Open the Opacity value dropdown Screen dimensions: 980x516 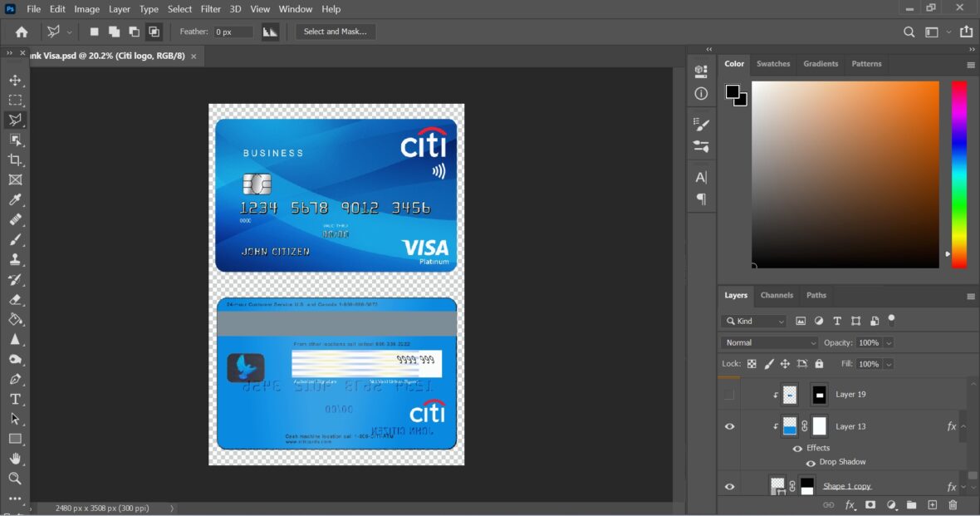889,342
